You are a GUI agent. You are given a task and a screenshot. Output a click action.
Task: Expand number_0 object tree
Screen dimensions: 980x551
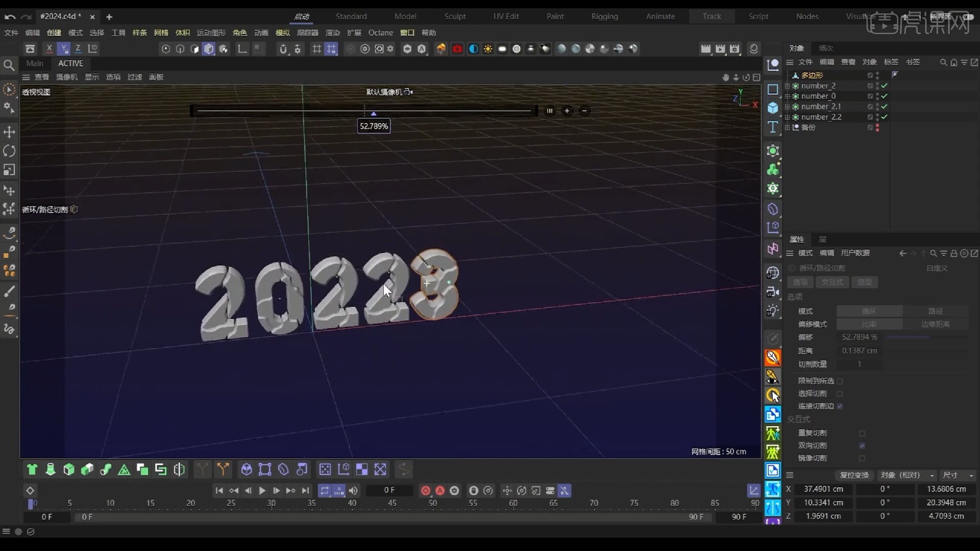click(x=787, y=96)
